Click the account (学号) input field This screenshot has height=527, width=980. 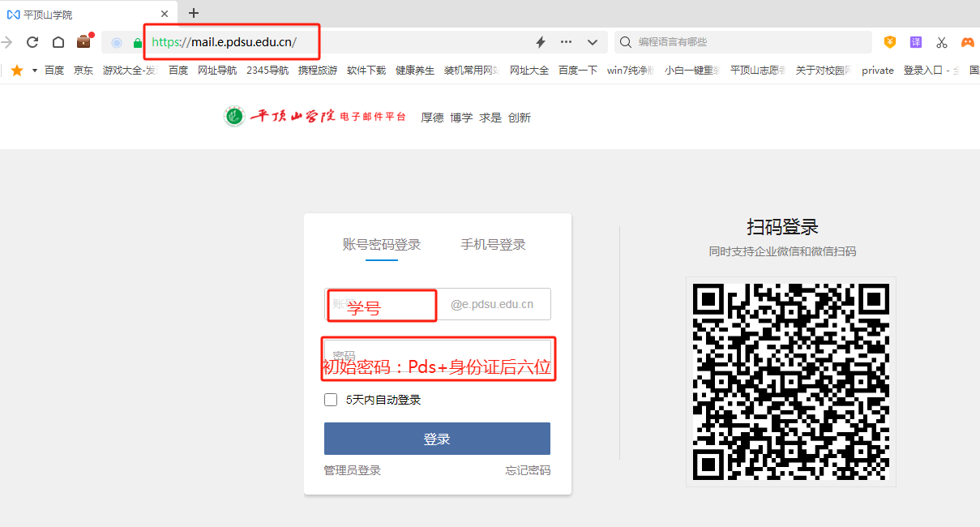383,305
